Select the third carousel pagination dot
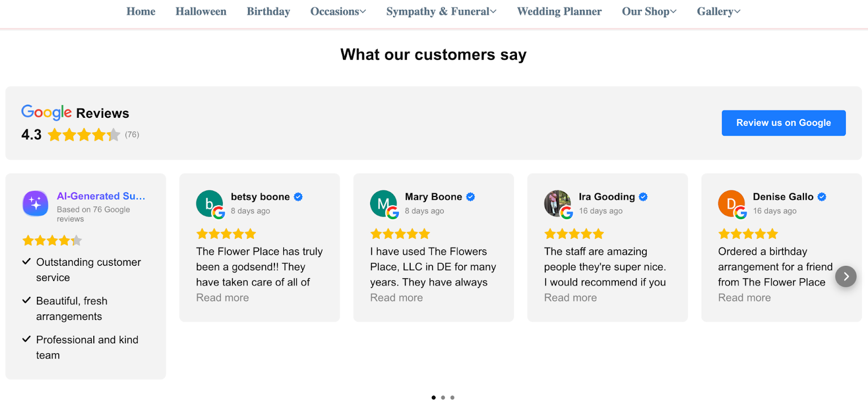 (452, 398)
